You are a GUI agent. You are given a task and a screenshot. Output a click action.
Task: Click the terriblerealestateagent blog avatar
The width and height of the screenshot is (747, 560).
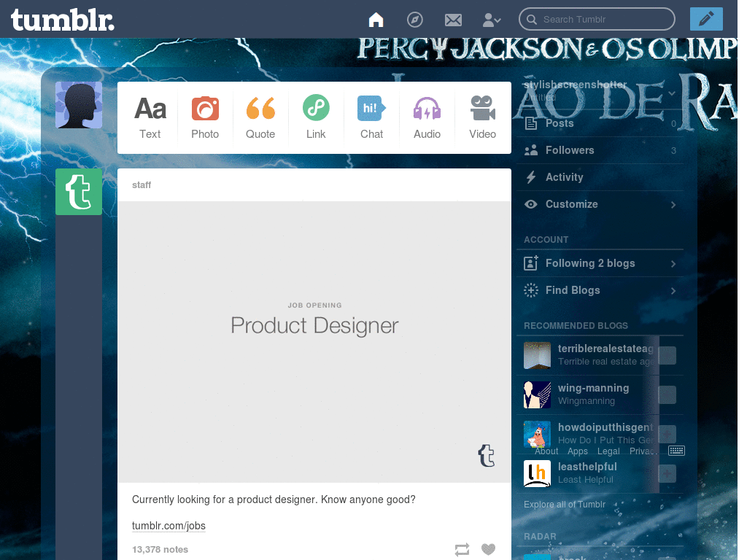538,355
